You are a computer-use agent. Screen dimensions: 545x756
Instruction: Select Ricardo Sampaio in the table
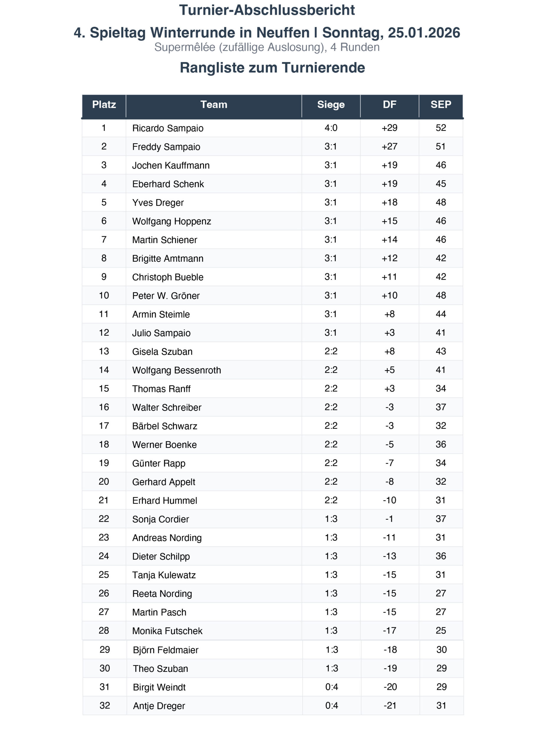168,128
